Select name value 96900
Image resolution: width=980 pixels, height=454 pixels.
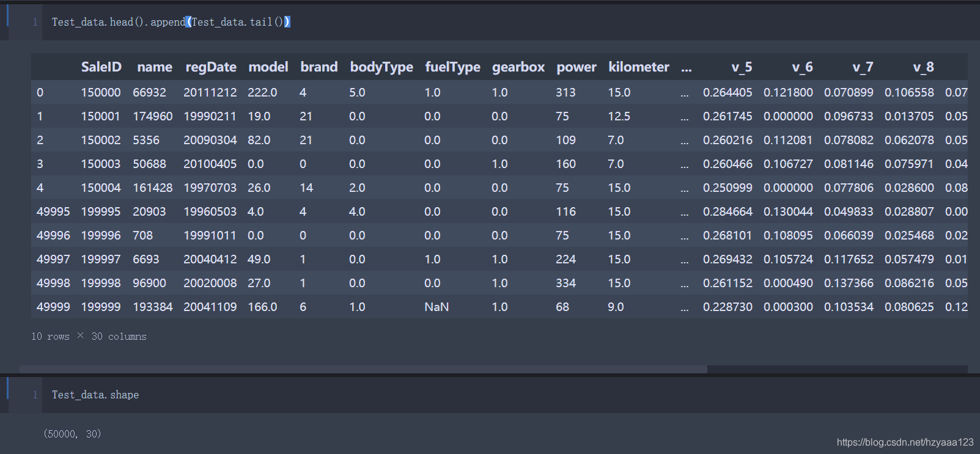(x=149, y=283)
